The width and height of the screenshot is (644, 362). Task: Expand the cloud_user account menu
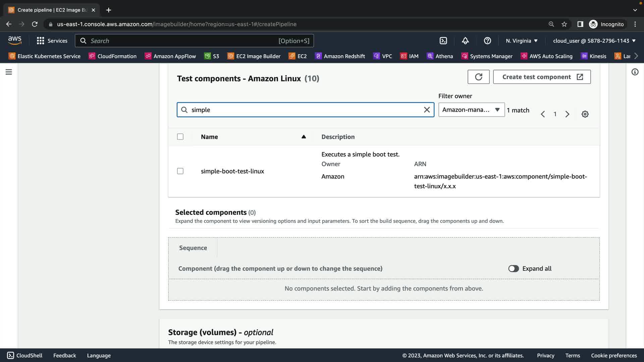(x=594, y=41)
